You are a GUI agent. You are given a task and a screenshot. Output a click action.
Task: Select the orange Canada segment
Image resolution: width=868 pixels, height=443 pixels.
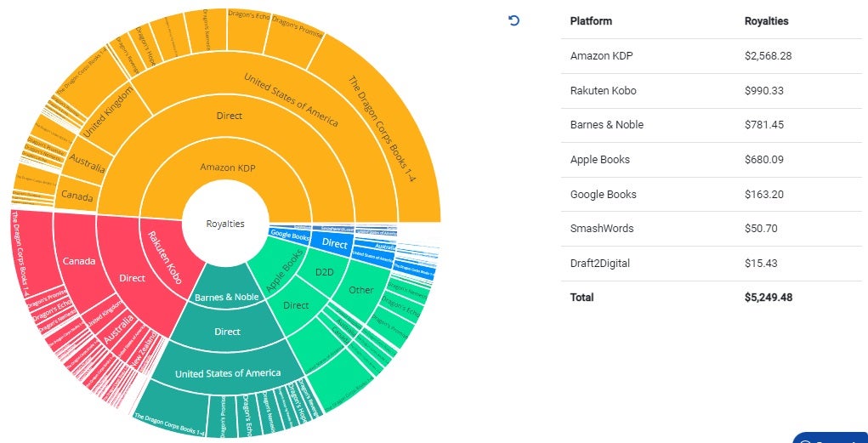(77, 195)
